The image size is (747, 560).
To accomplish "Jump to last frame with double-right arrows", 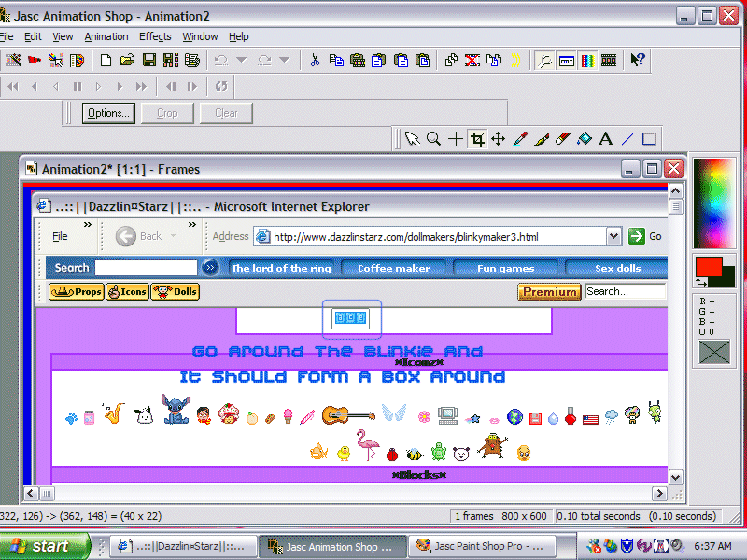I will 142,86.
